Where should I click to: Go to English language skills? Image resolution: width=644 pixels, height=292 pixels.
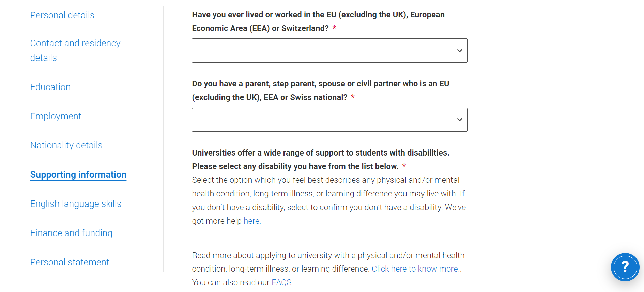point(76,204)
